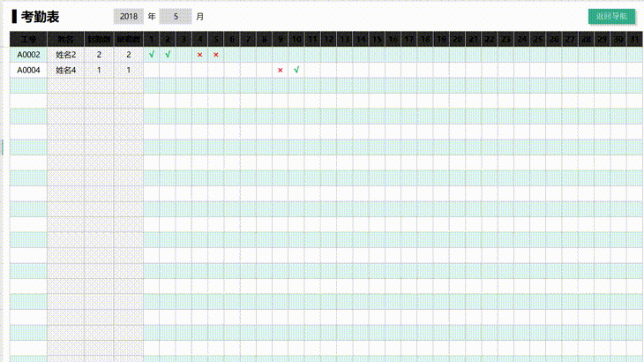Screen dimensions: 644x362
Task: Click the 返回导航 button
Action: pos(611,17)
